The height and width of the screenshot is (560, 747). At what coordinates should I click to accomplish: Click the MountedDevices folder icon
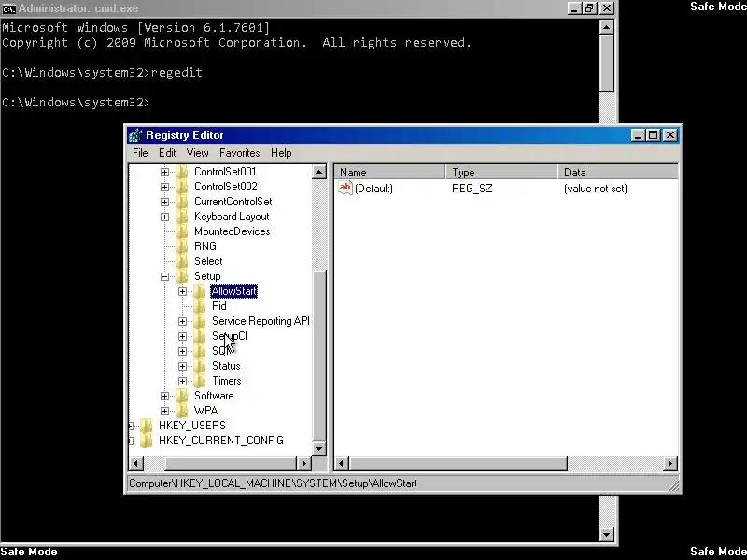(181, 231)
